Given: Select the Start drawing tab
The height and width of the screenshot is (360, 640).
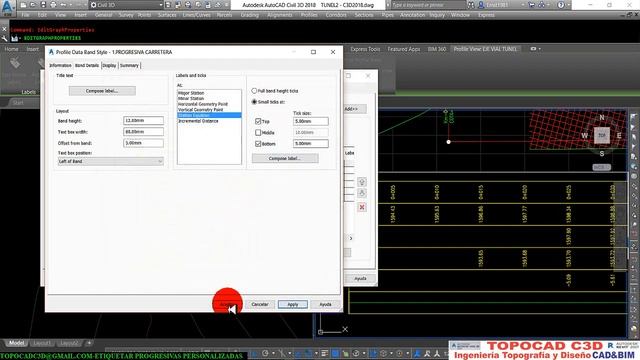Looking at the screenshot, I should [x=18, y=102].
